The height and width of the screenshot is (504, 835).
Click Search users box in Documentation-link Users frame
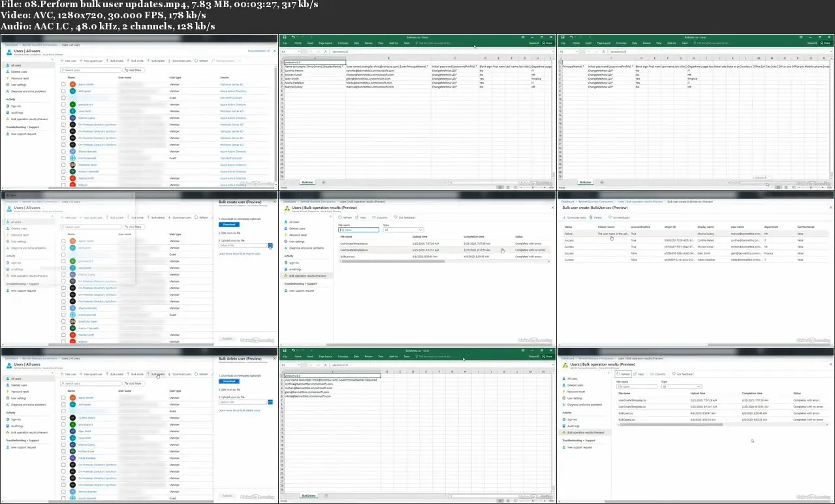[89, 70]
